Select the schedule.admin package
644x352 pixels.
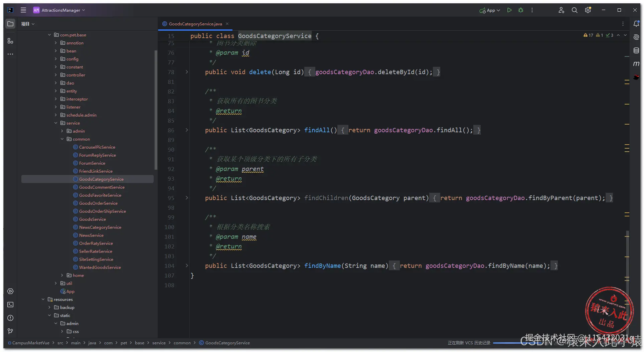click(81, 115)
